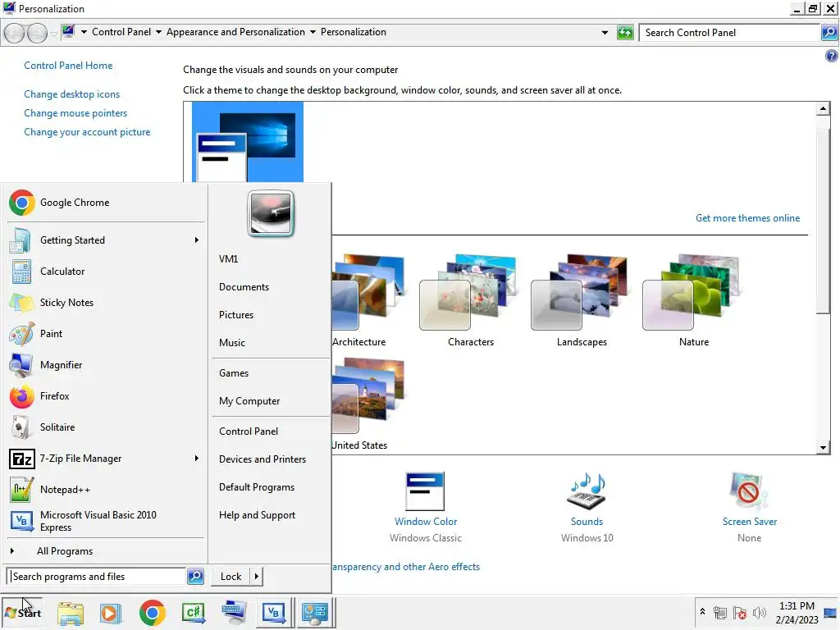Screen dimensions: 840x630
Task: Open Solitaire from Start menu
Action: tap(106, 427)
